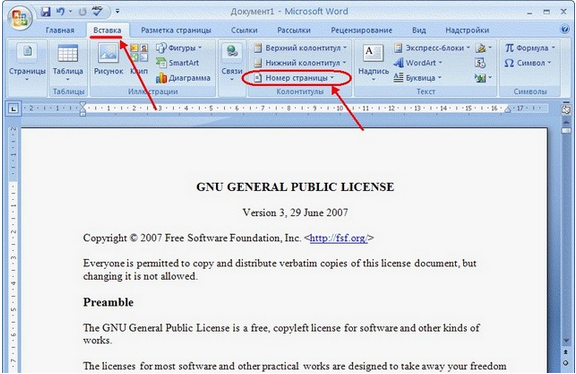This screenshot has height=374, width=576.
Task: Switch to the Главная tab
Action: (60, 30)
